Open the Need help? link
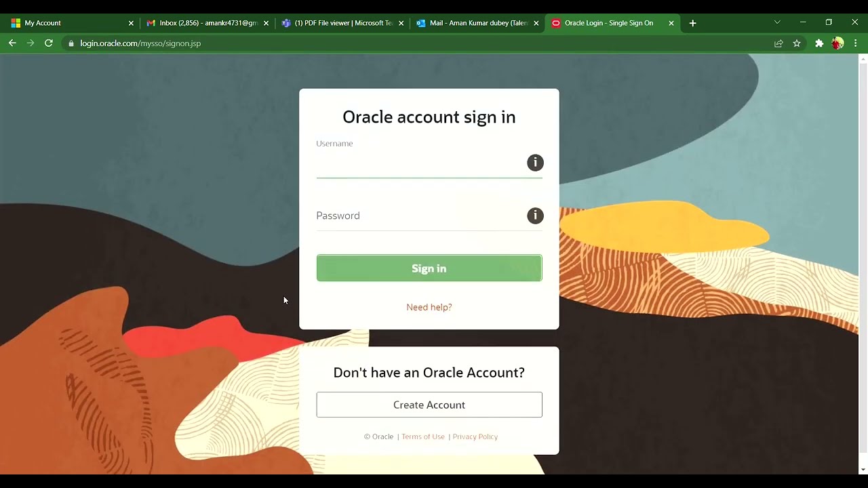This screenshot has width=868, height=488. pos(429,307)
